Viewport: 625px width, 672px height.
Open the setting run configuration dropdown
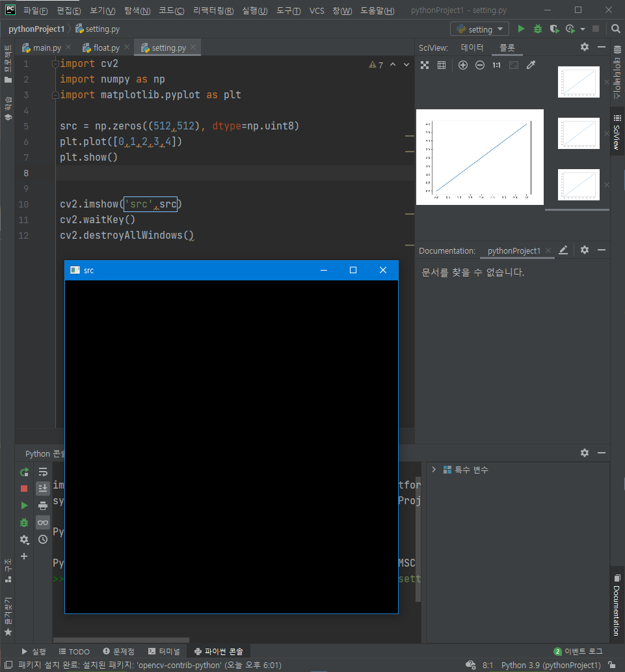[479, 29]
